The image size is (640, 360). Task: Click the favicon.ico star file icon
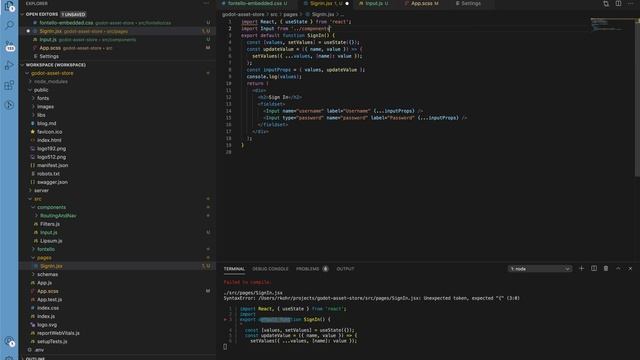33,132
